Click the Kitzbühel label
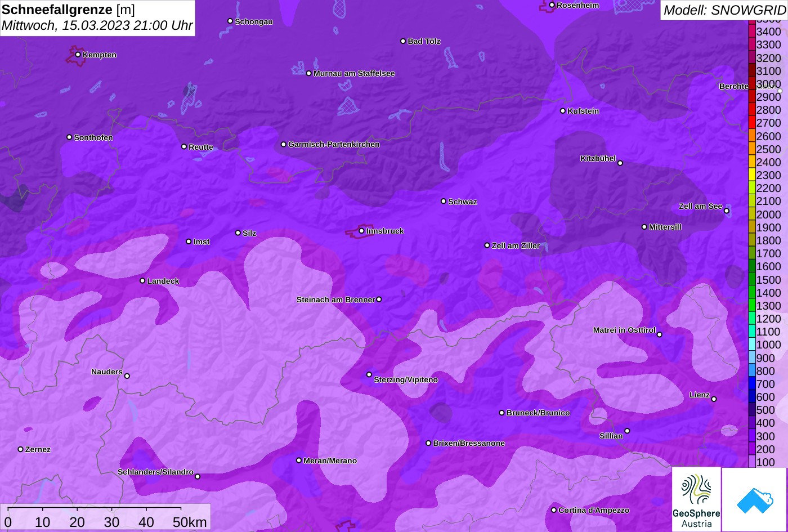This screenshot has width=788, height=532. 598,159
